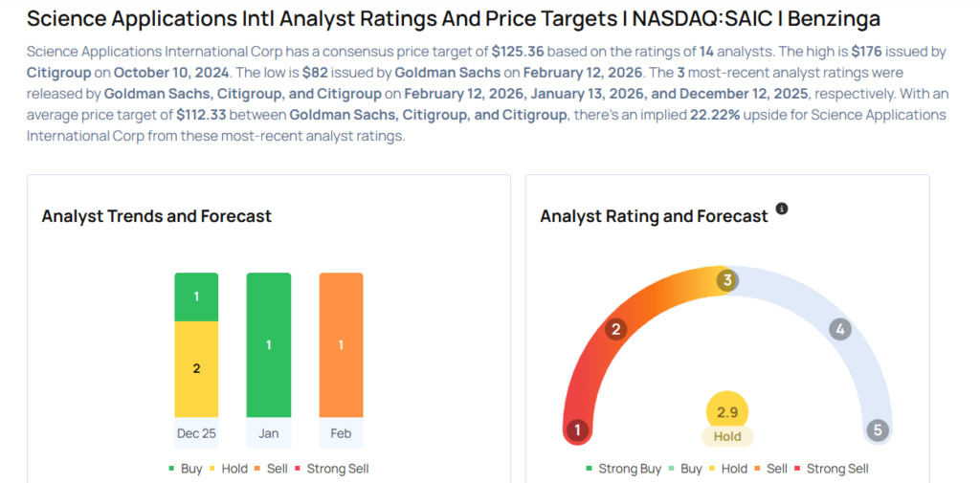
Task: Click the info icon beside Analyst Rating and Forecast
Action: click(782, 209)
